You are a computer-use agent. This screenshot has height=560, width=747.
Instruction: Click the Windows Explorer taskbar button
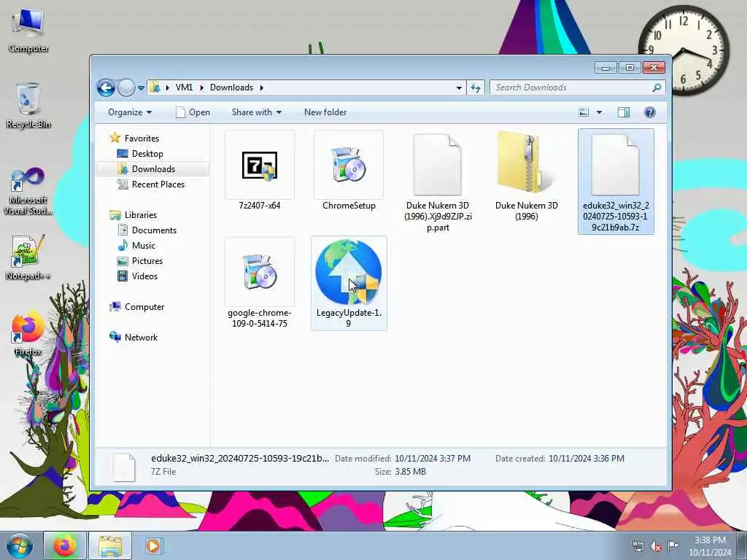coord(110,545)
